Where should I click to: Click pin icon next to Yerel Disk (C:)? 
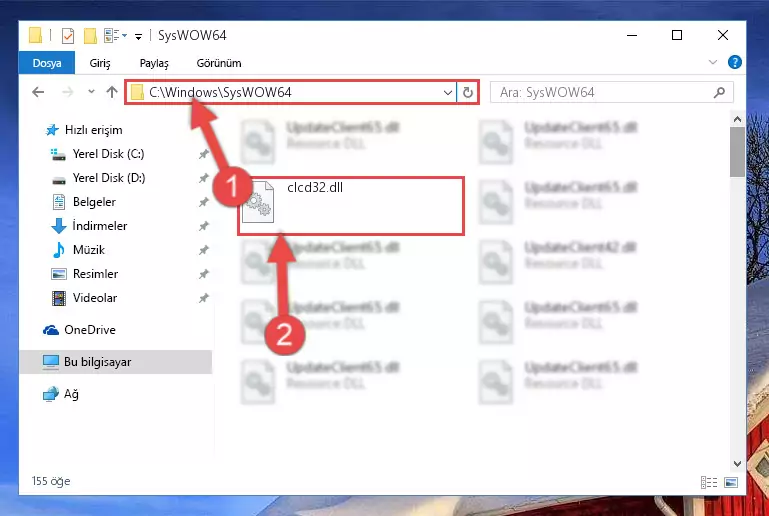(204, 155)
